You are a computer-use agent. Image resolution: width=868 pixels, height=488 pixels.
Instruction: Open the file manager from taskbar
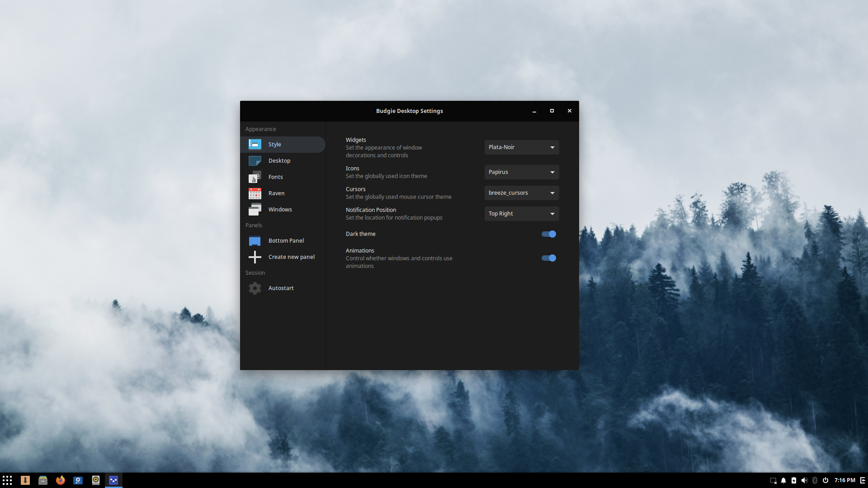pyautogui.click(x=43, y=480)
